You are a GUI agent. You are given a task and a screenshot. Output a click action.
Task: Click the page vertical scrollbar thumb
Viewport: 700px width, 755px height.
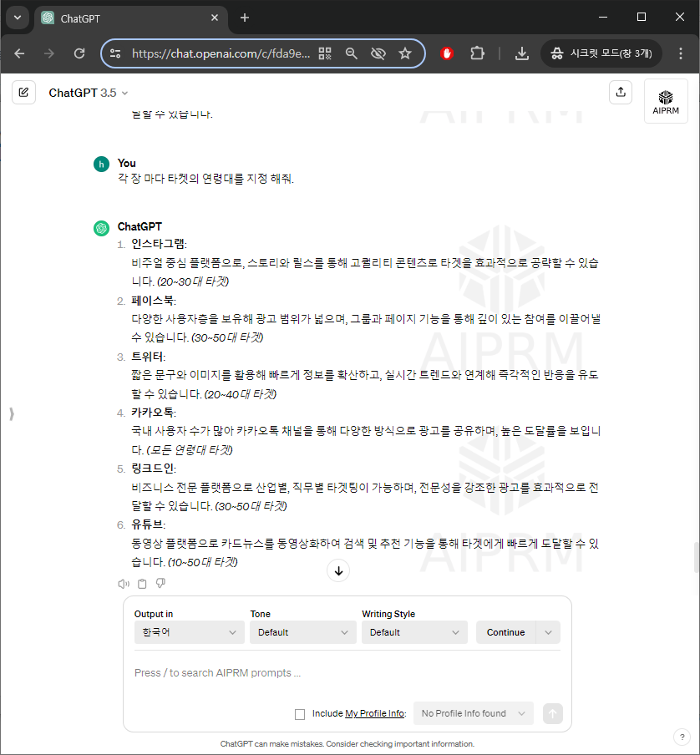pyautogui.click(x=697, y=557)
